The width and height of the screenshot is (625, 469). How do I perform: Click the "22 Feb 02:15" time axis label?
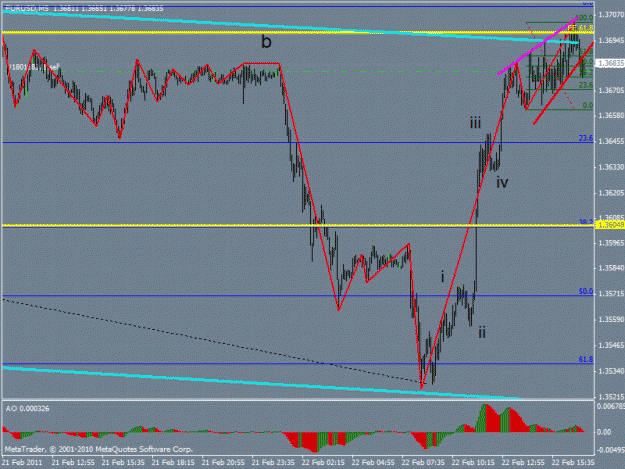[323, 462]
